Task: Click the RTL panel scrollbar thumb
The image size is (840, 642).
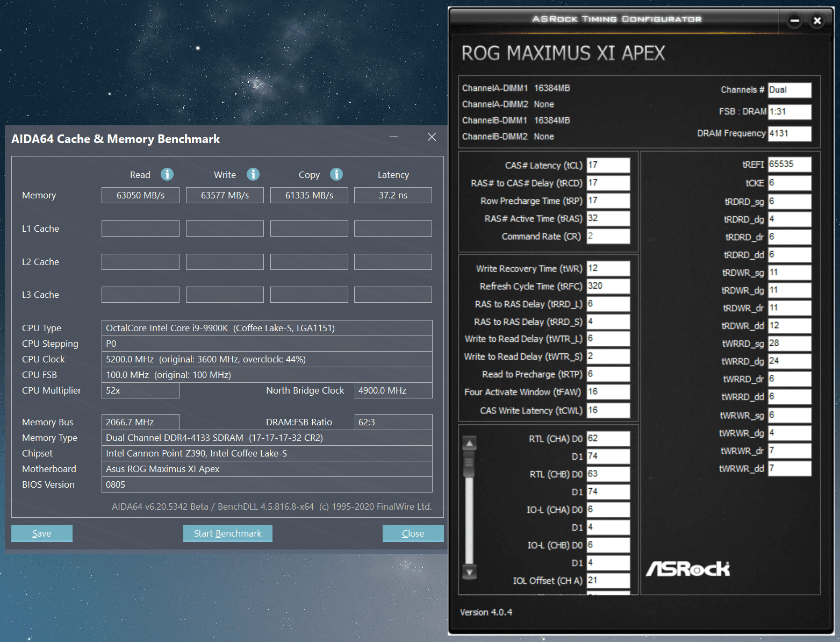Action: point(470,464)
